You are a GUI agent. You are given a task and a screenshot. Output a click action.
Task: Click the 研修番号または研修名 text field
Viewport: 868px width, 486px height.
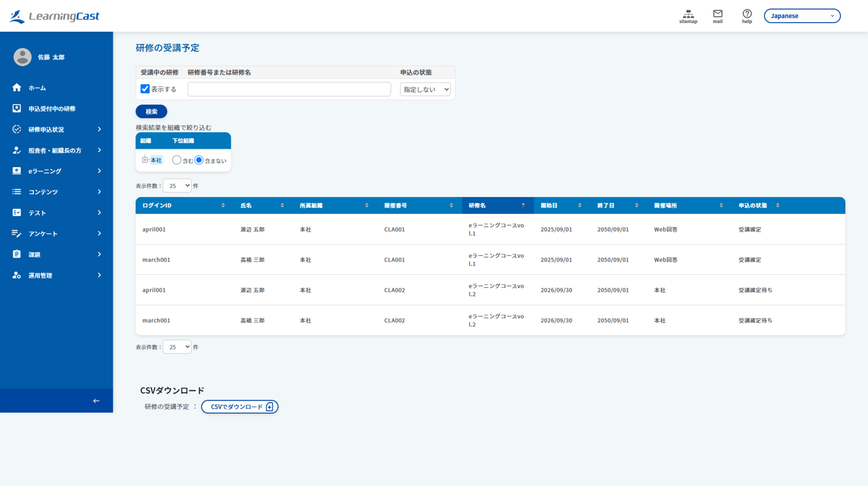click(x=290, y=89)
